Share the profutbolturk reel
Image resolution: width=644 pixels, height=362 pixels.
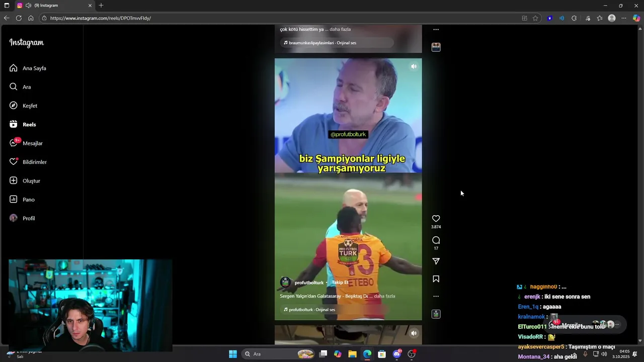tap(436, 261)
